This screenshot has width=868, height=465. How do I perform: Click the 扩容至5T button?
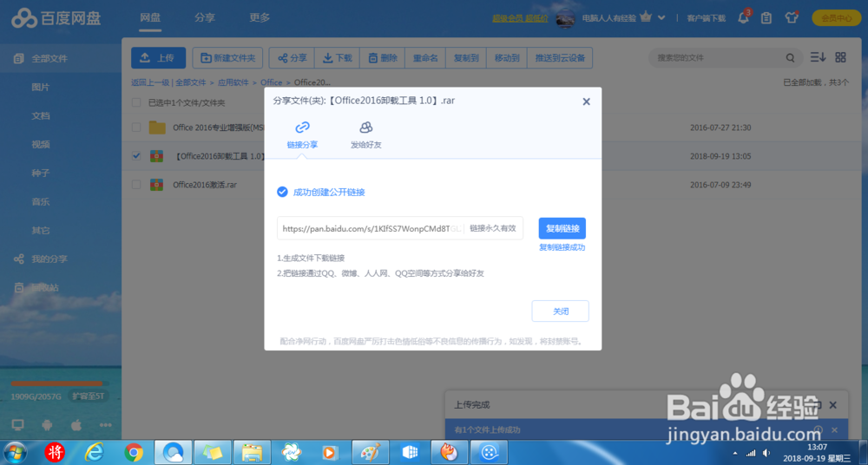point(89,396)
